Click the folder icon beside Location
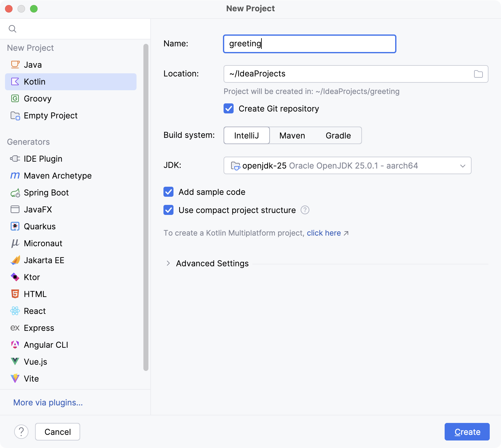Viewport: 501px width, 448px height. coord(478,74)
